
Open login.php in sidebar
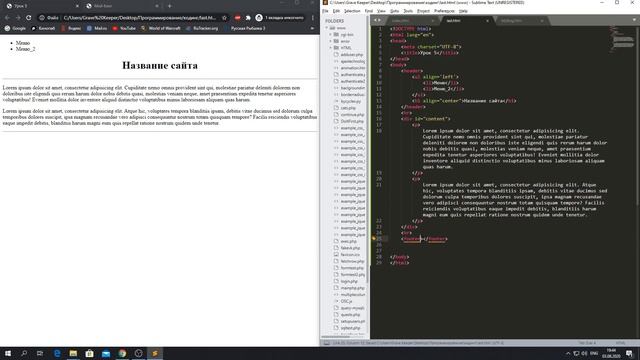(x=349, y=281)
